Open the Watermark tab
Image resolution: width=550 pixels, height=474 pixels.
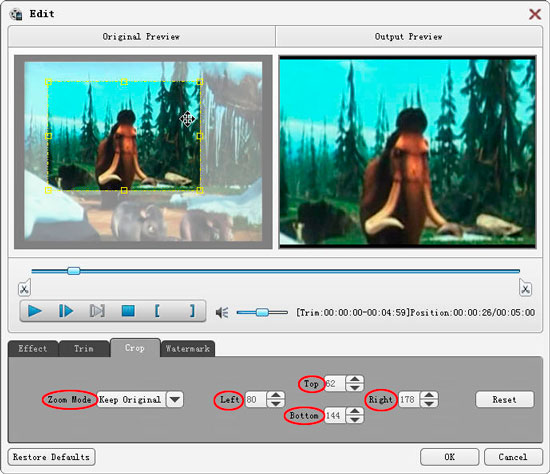click(188, 349)
